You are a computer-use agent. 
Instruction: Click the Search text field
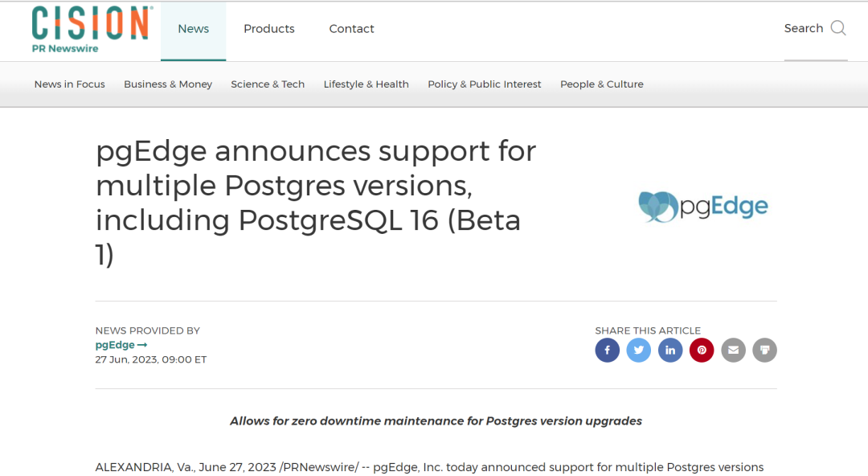[803, 29]
